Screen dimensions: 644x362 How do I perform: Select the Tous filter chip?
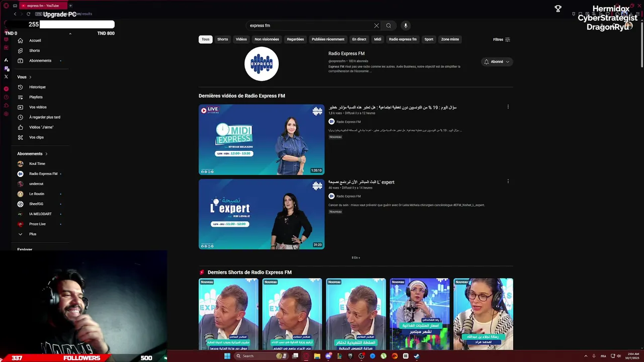pos(206,39)
